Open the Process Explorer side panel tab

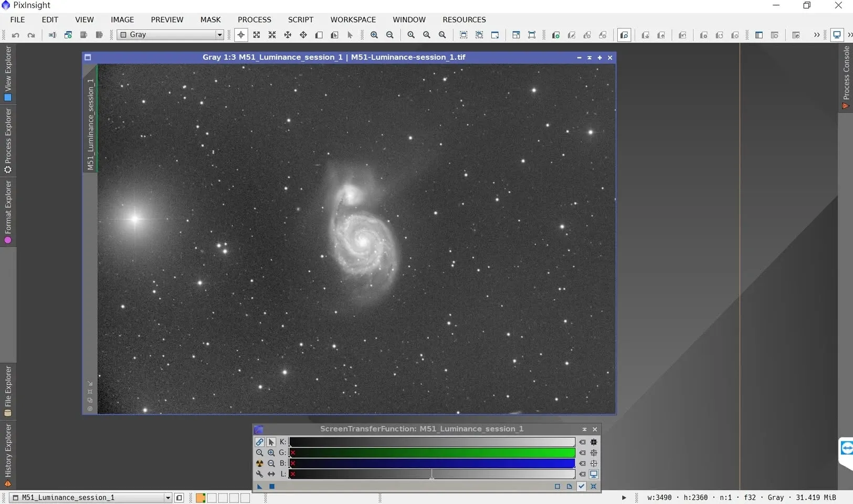[8, 141]
